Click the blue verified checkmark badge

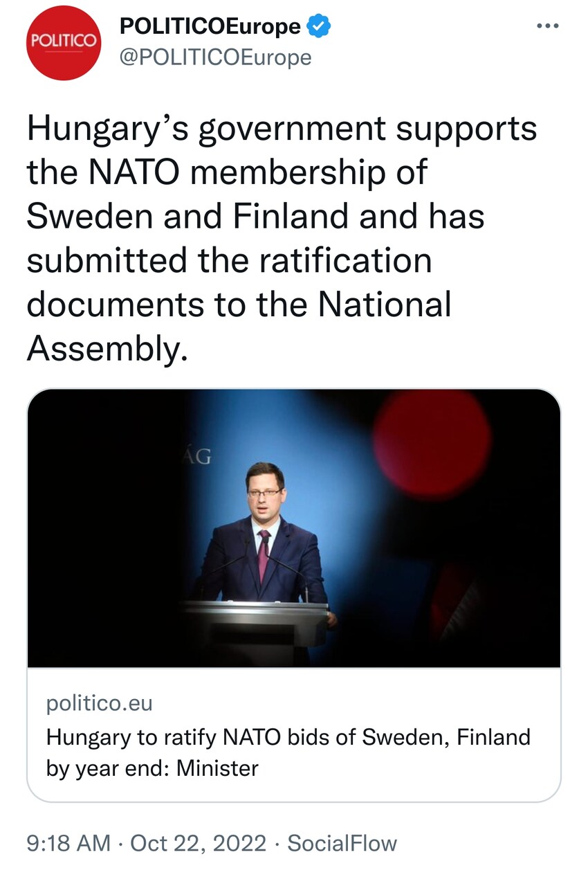pyautogui.click(x=319, y=26)
